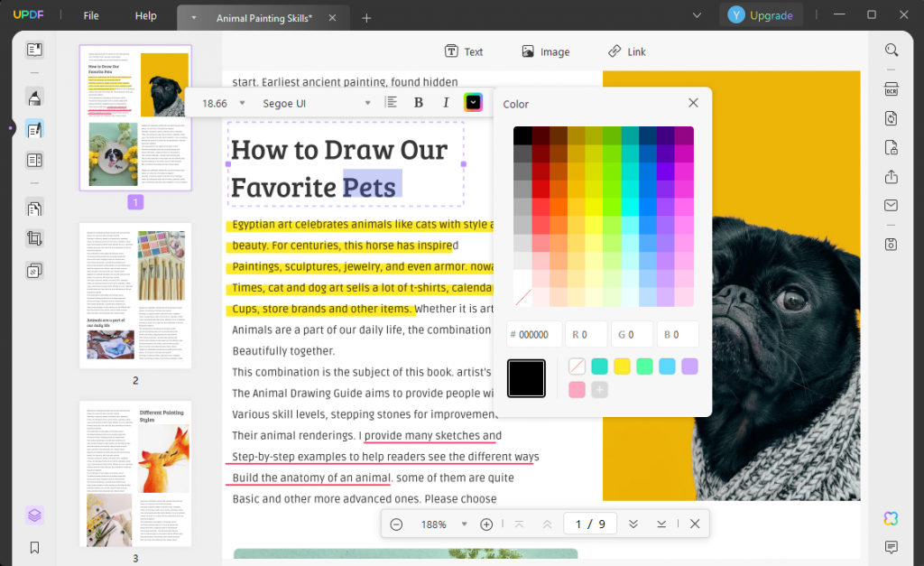The height and width of the screenshot is (566, 924).
Task: Open the Segoe UI font dropdown
Action: click(316, 102)
